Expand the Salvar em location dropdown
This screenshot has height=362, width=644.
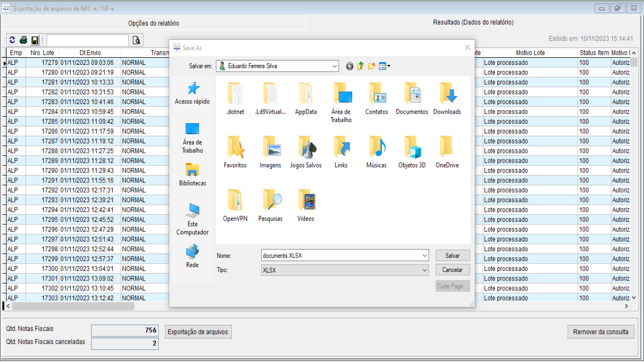[x=335, y=66]
